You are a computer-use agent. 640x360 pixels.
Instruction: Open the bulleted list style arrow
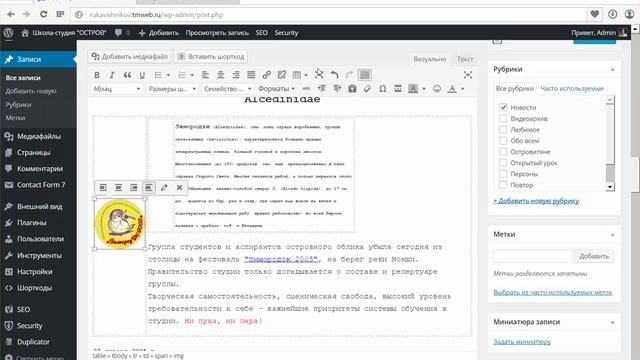click(x=168, y=75)
